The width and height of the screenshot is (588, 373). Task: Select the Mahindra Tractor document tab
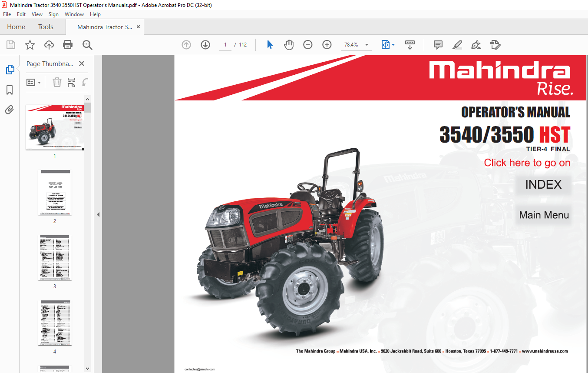(x=105, y=27)
